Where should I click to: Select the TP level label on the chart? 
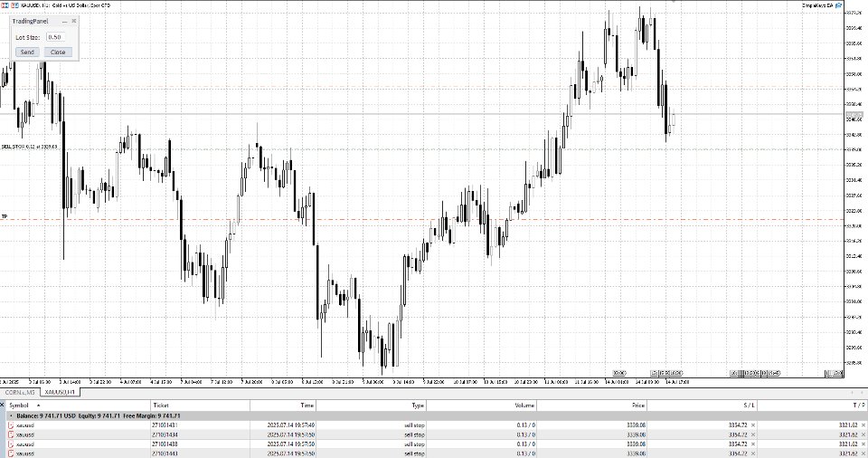pos(5,216)
